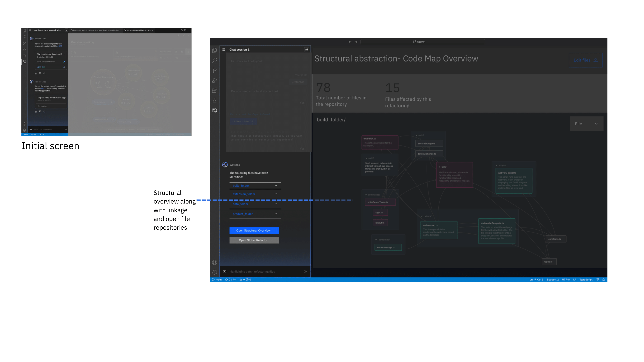Click more actions ellipsis in Initial screen window
Viewport: 644px width, 362px height.
189,30
